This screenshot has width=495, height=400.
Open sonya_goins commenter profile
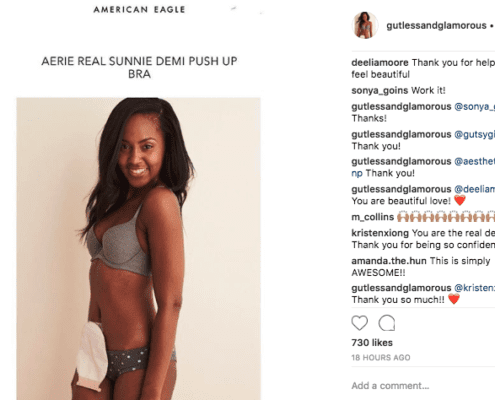point(380,90)
